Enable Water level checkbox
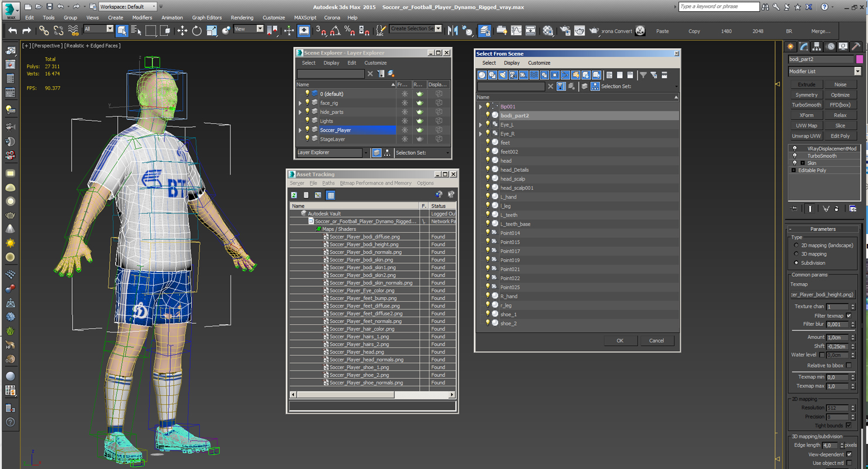The height and width of the screenshot is (469, 868). click(822, 355)
